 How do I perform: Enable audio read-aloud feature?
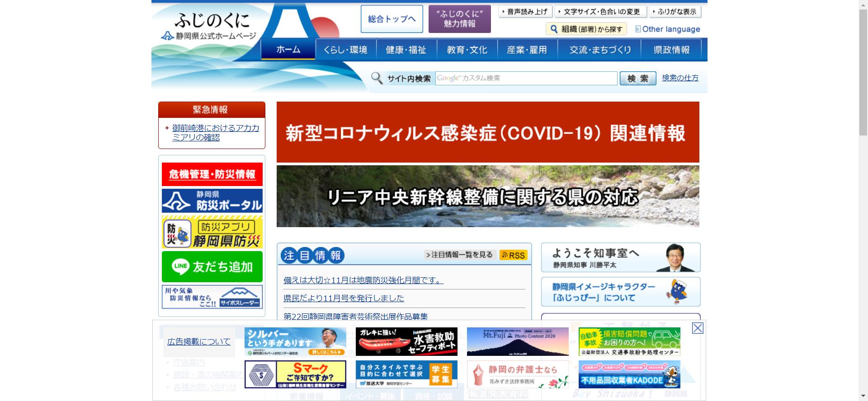(525, 12)
